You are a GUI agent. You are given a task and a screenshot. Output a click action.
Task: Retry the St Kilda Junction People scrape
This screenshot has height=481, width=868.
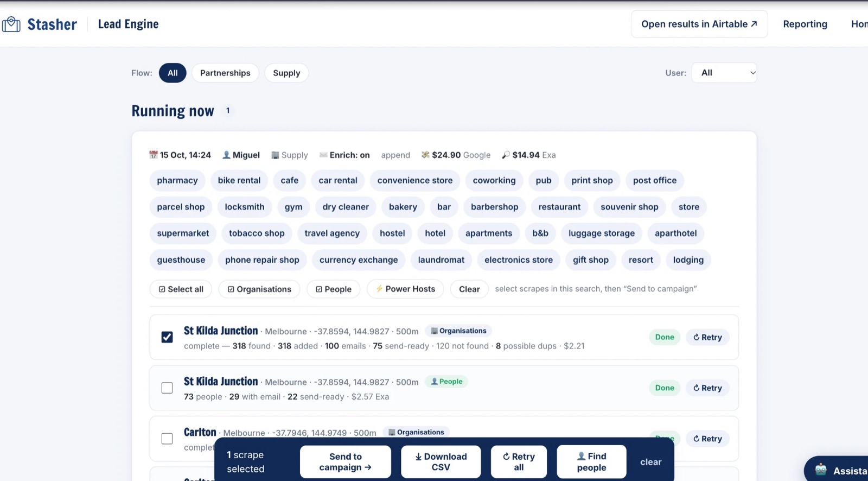707,388
